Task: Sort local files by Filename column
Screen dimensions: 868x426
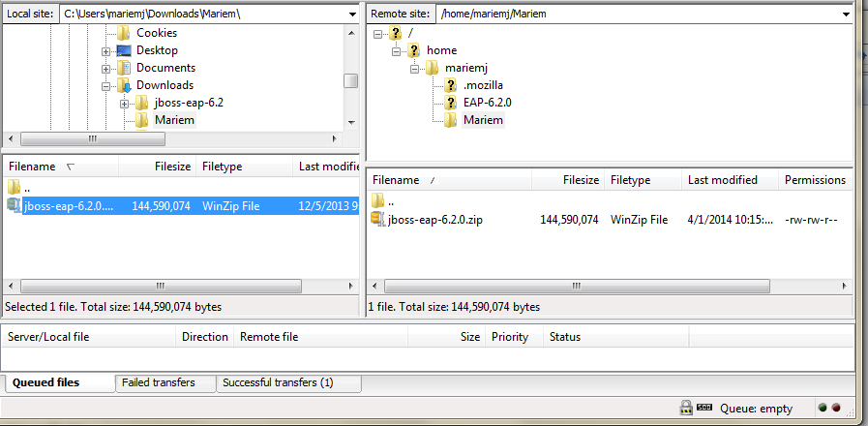Action: coord(60,167)
